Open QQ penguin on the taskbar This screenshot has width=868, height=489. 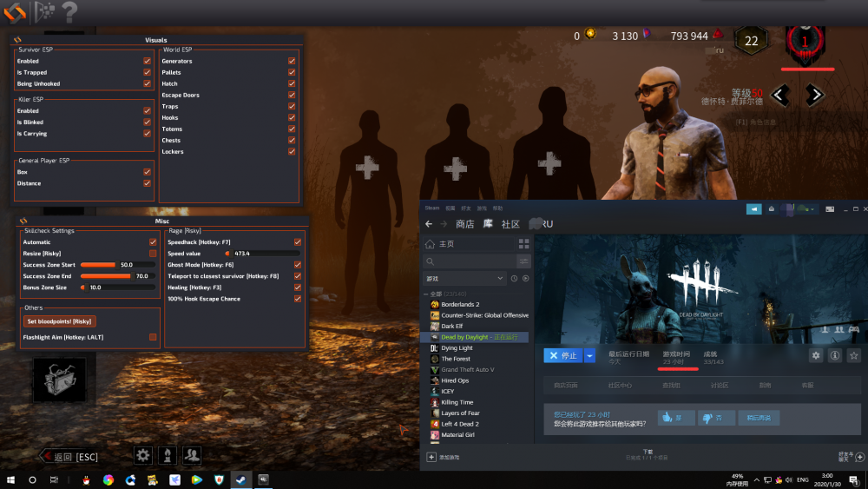coord(86,480)
